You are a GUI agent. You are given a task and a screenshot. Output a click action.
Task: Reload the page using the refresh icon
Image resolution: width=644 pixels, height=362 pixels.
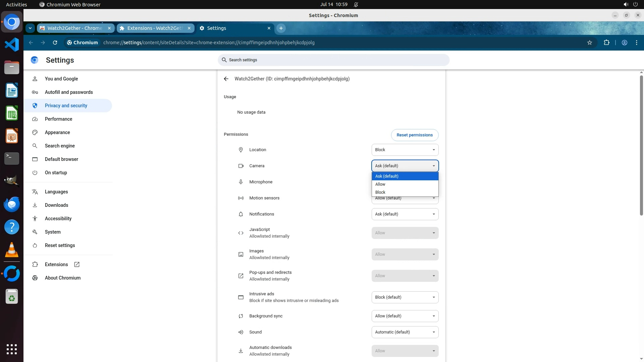[55, 43]
